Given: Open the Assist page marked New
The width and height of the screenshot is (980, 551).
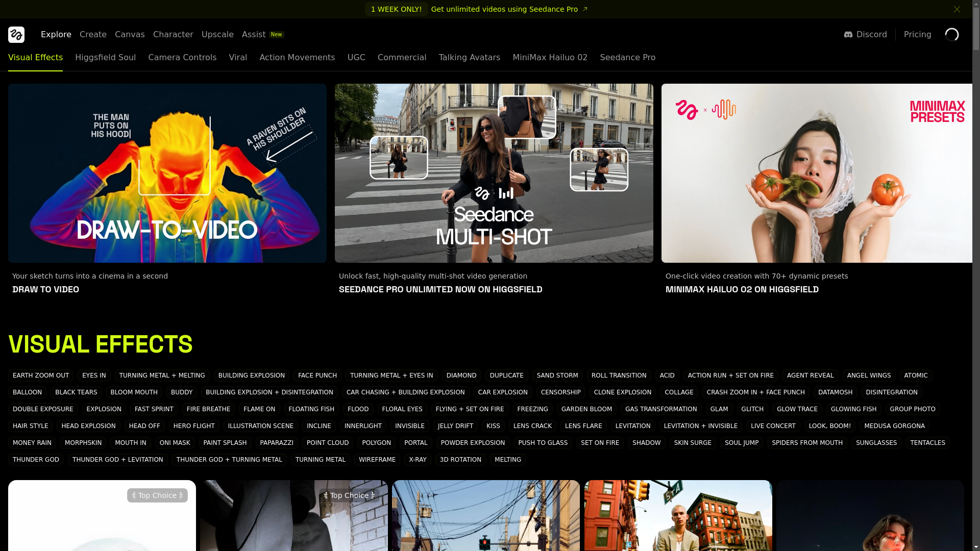Looking at the screenshot, I should (263, 35).
